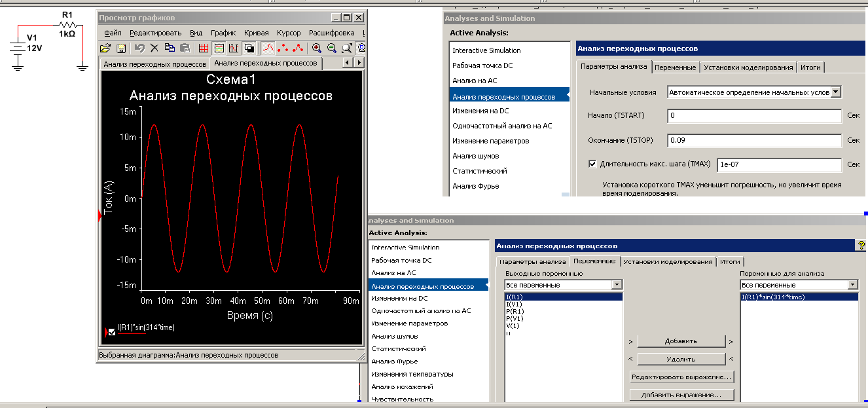Screen dimensions: 868x408
Task: Toggle the grid on the graph
Action: [204, 47]
